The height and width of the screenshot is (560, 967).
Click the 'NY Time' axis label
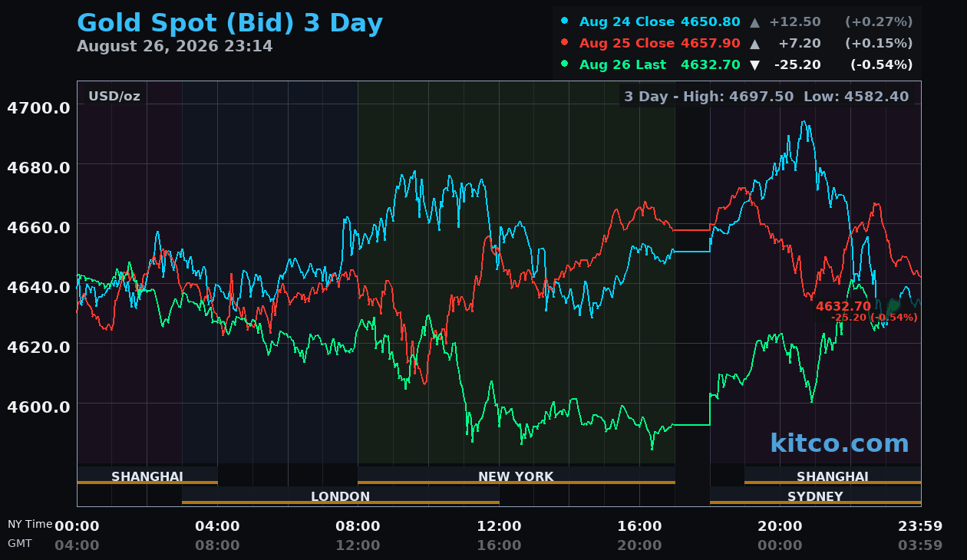pos(30,524)
